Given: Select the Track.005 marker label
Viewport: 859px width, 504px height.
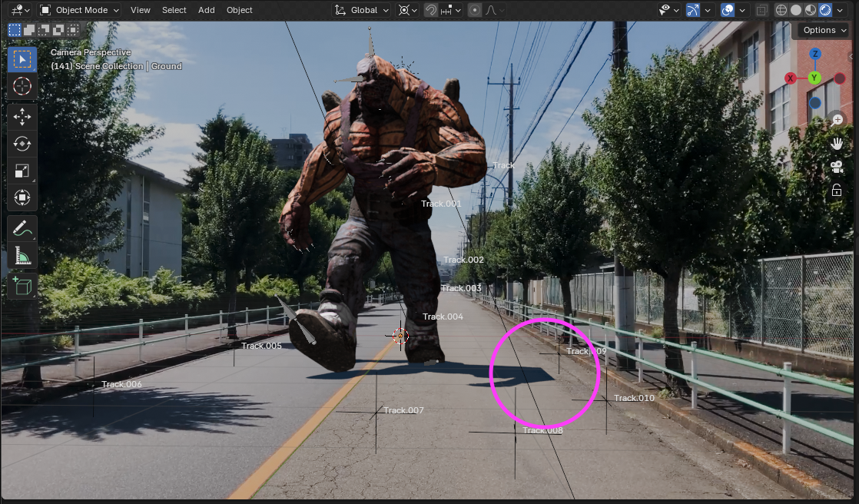Looking at the screenshot, I should pos(261,346).
